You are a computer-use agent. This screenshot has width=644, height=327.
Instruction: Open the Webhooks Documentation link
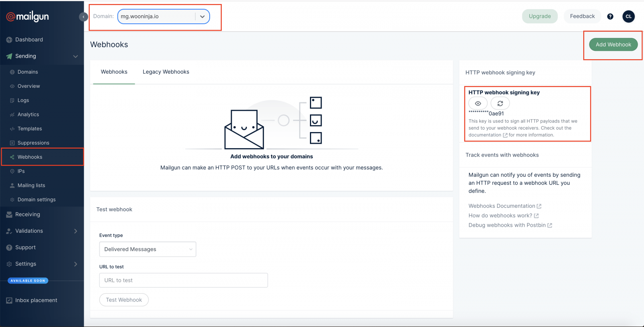505,206
